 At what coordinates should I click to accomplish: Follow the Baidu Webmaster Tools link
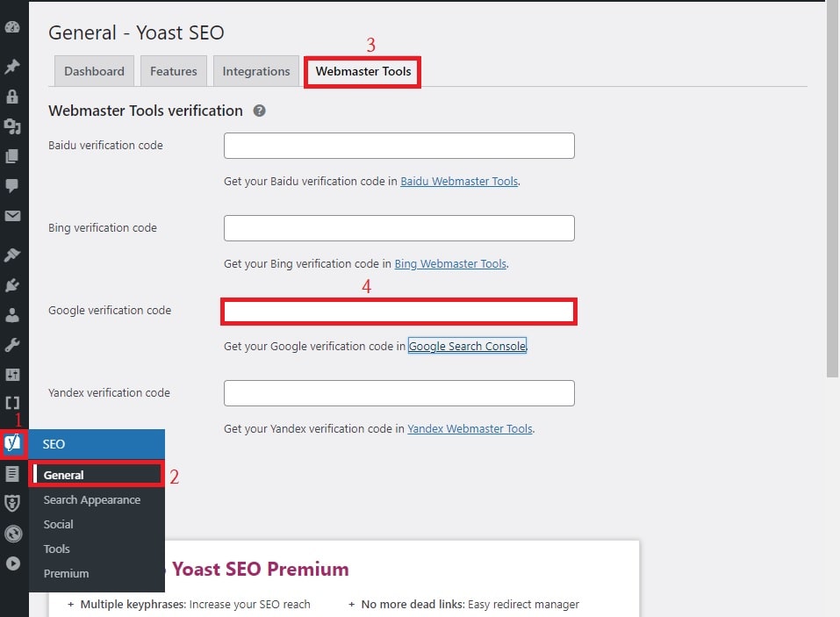(459, 181)
